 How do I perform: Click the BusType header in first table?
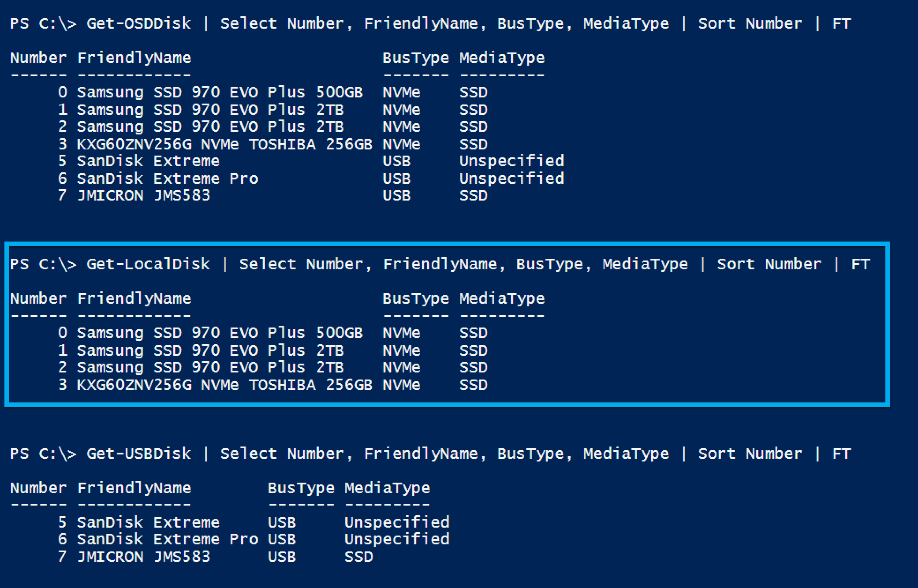(415, 58)
